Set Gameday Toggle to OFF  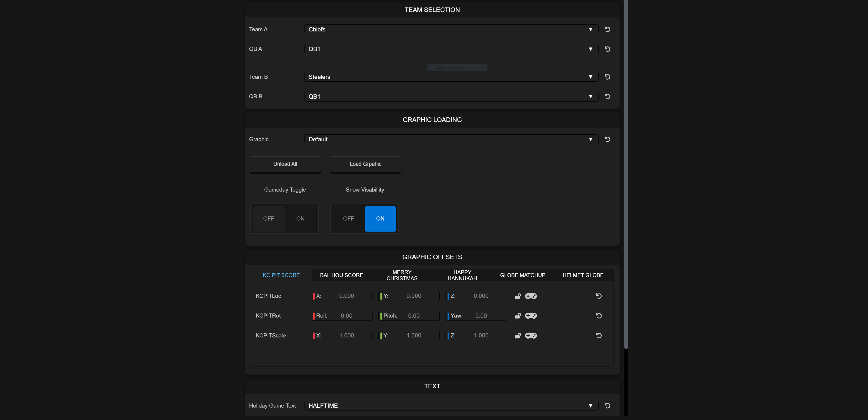point(269,219)
